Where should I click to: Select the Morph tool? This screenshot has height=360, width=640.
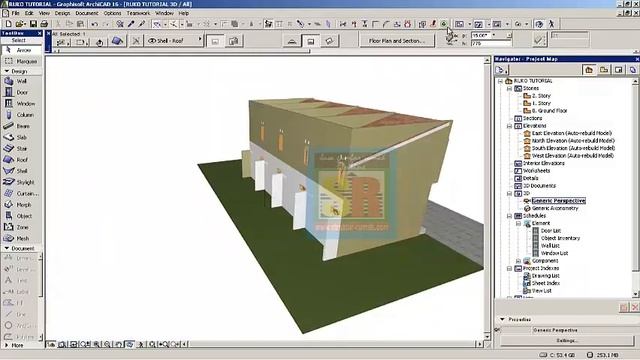(21, 205)
